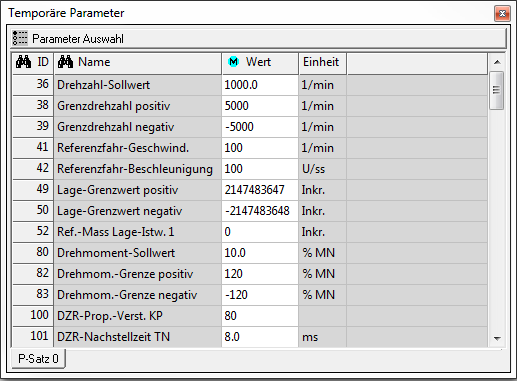Select the Lage-Grenzwert negativ name cell

138,211
